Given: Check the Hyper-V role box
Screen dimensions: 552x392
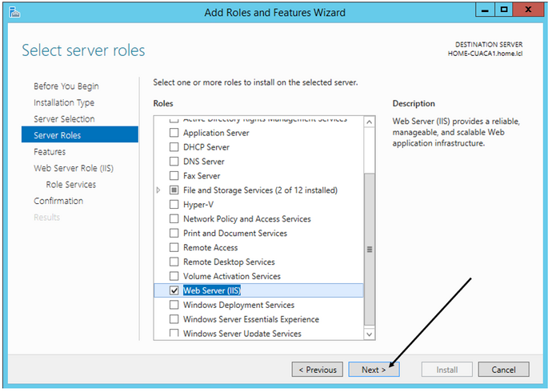Looking at the screenshot, I should (174, 205).
